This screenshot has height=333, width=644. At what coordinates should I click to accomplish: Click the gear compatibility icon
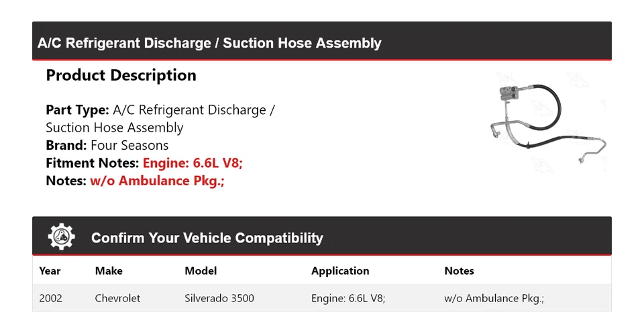(x=62, y=237)
